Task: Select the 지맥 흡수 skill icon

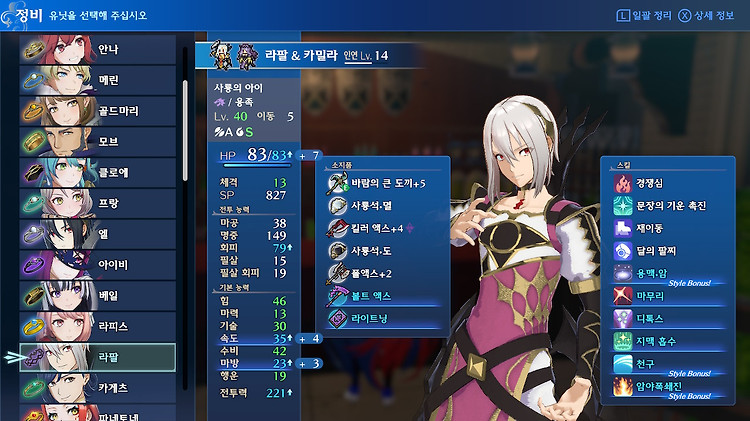Action: click(x=623, y=341)
